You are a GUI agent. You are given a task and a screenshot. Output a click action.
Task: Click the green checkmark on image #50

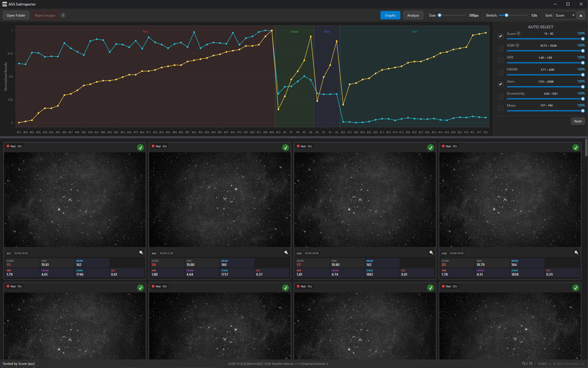(430, 148)
